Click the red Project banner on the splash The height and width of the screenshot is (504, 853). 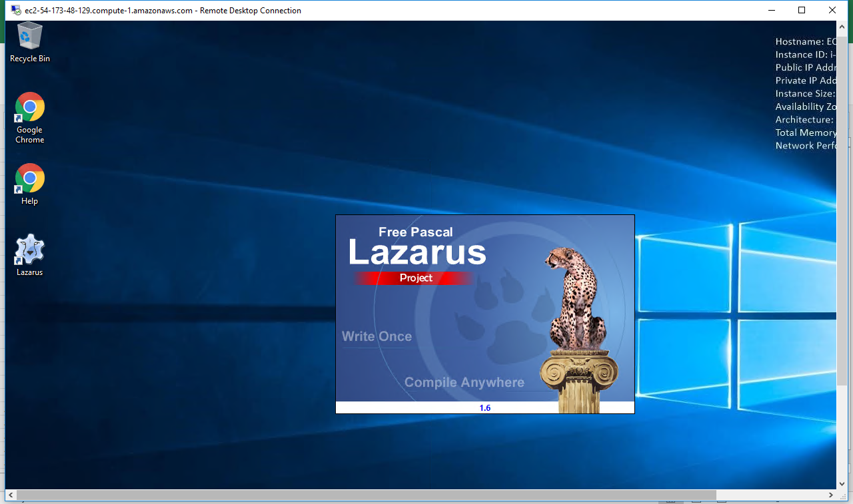[414, 278]
